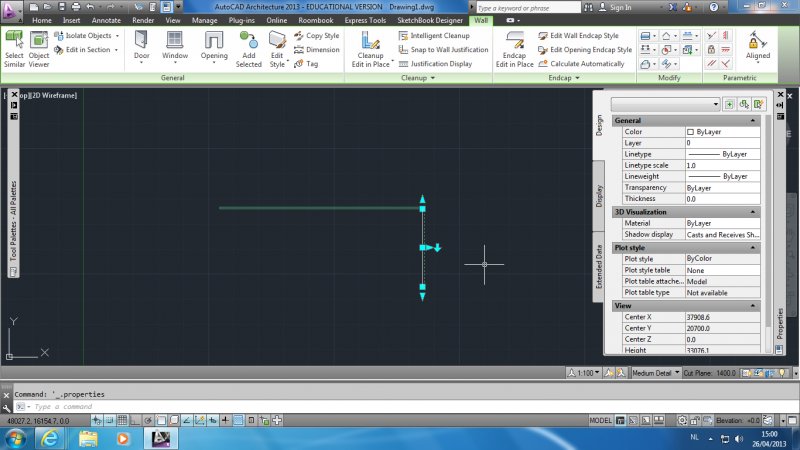Open the Medium Detail display configuration dropdown
Screen dimensions: 800x450
[x=655, y=373]
